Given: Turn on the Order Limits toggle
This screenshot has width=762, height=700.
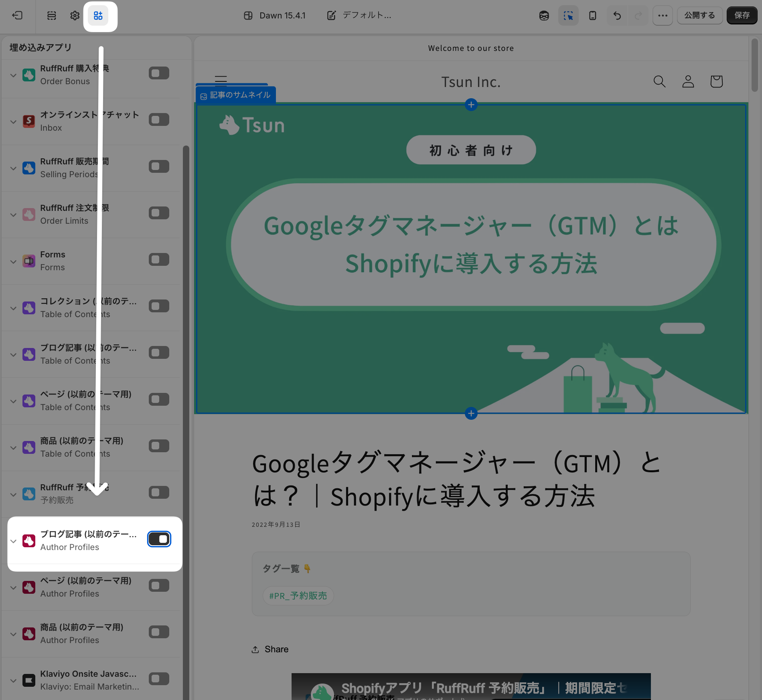Looking at the screenshot, I should coord(159,213).
